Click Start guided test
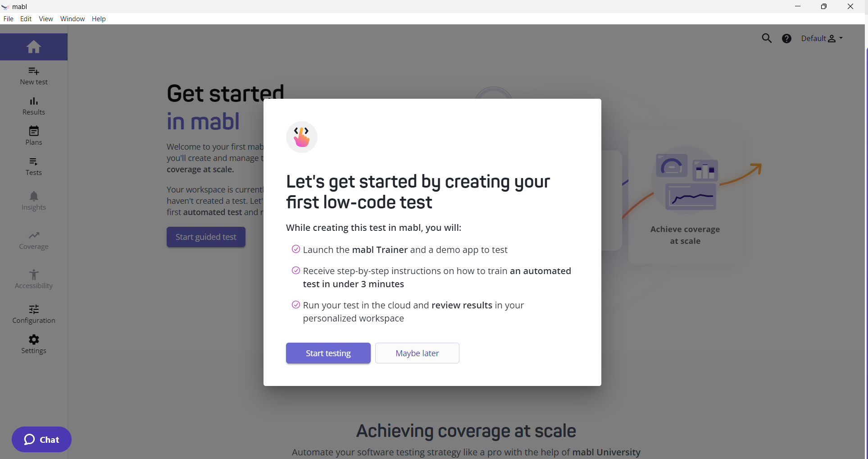Image resolution: width=868 pixels, height=459 pixels. click(206, 237)
